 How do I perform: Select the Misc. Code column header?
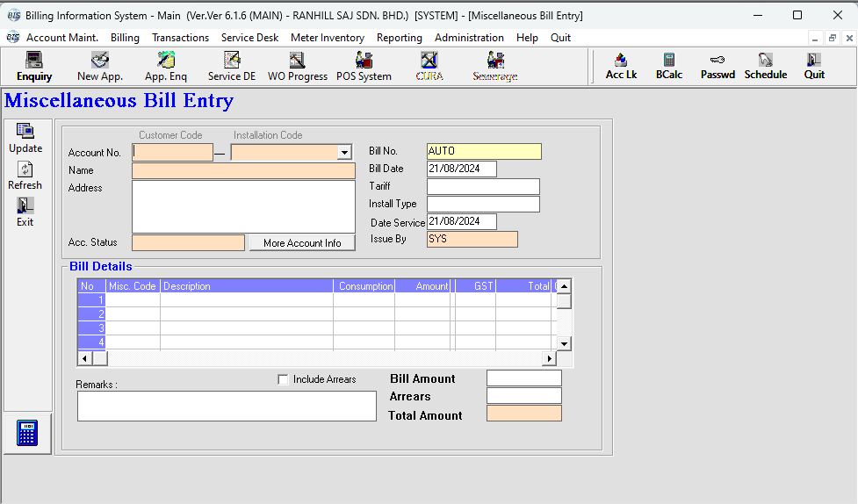pos(133,286)
